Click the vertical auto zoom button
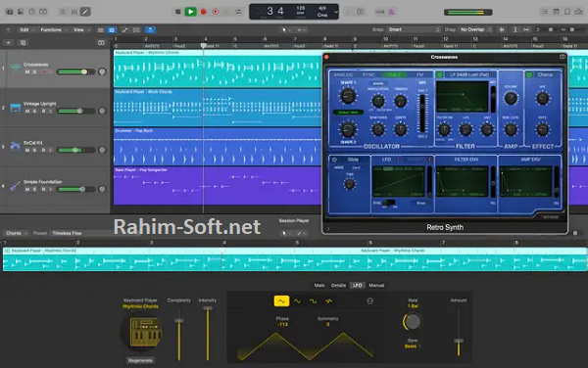 pyautogui.click(x=515, y=29)
